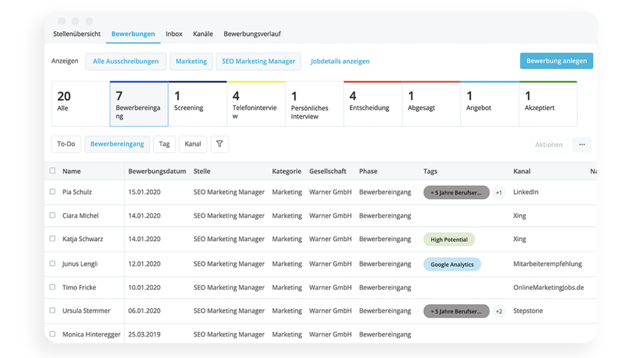Select the checkbox for Katja Schwarz
This screenshot has height=358, width=644.
coord(52,239)
